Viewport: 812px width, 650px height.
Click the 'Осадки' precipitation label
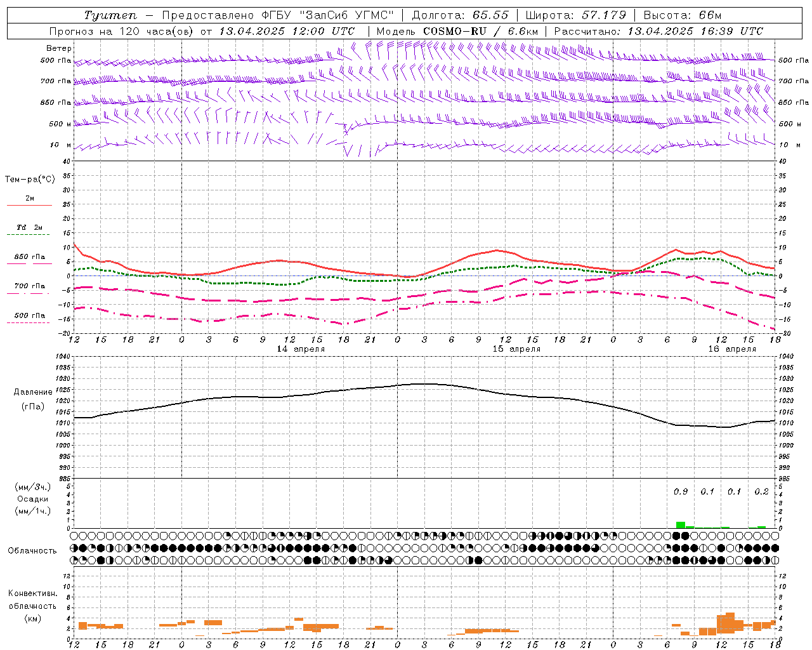(x=32, y=499)
